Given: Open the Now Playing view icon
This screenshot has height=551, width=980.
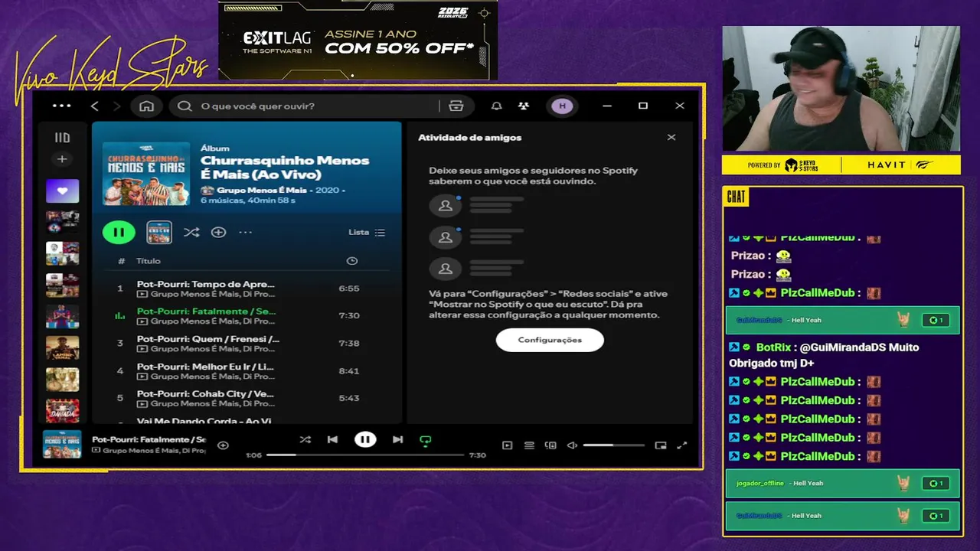Looking at the screenshot, I should point(507,445).
